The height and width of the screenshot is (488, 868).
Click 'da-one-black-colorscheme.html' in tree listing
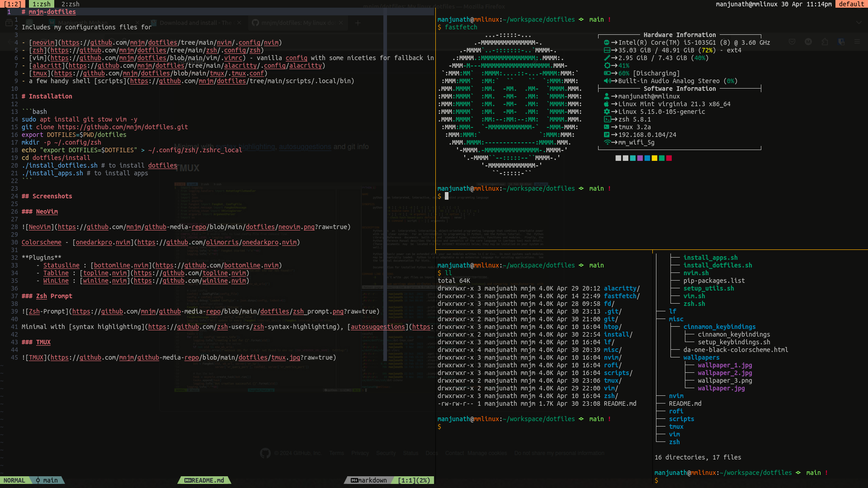click(736, 350)
